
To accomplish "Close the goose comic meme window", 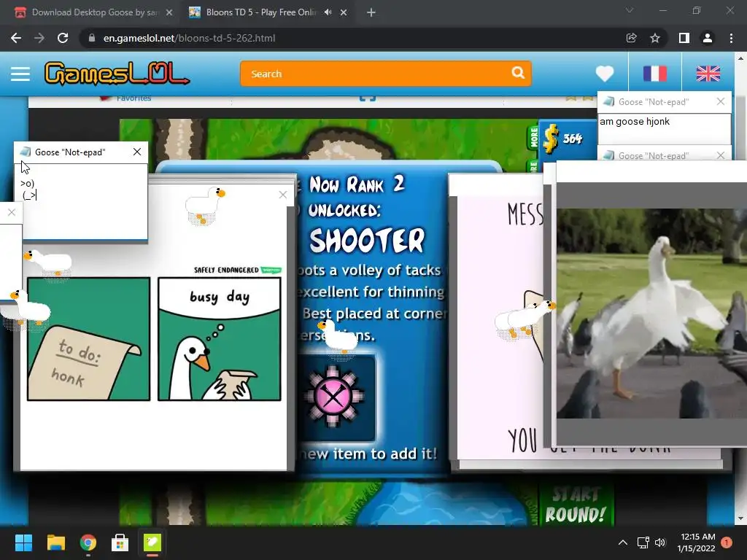I will click(283, 194).
